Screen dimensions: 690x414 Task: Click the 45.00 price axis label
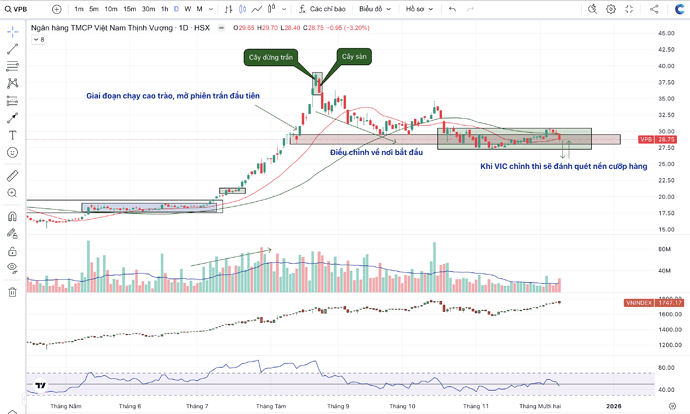tap(666, 33)
